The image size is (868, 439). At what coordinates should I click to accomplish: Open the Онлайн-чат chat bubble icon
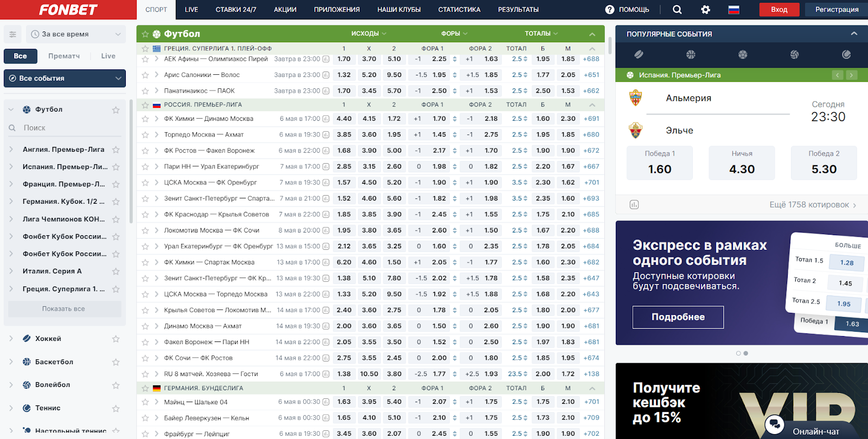774,424
